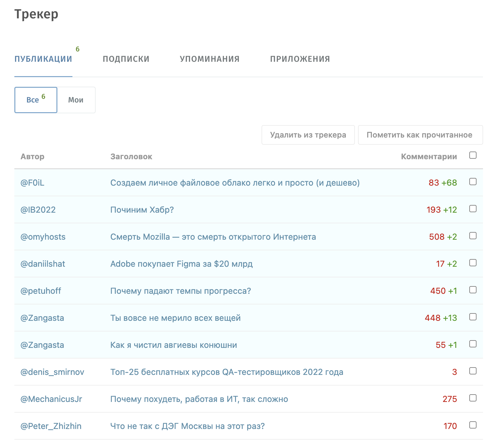
Task: Click the Трекер page heading
Action: click(x=36, y=14)
